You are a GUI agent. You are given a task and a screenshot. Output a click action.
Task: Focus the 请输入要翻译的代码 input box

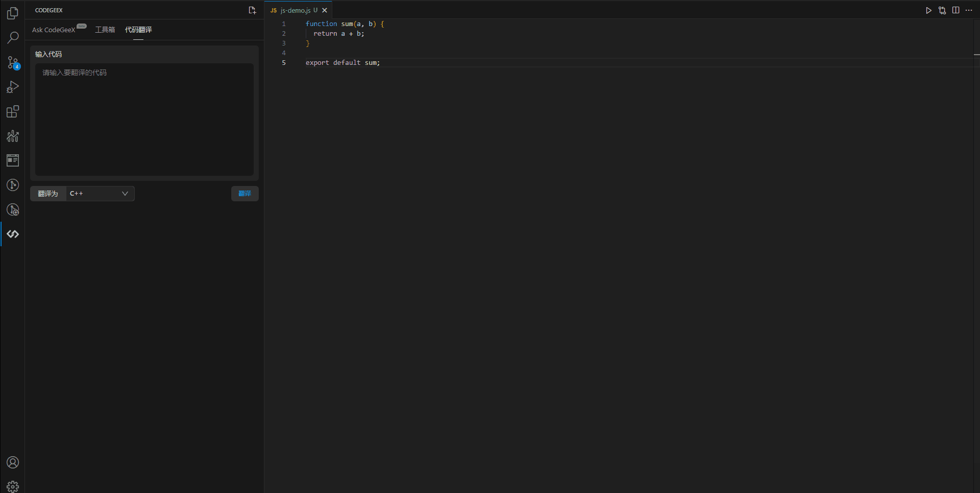pyautogui.click(x=144, y=120)
